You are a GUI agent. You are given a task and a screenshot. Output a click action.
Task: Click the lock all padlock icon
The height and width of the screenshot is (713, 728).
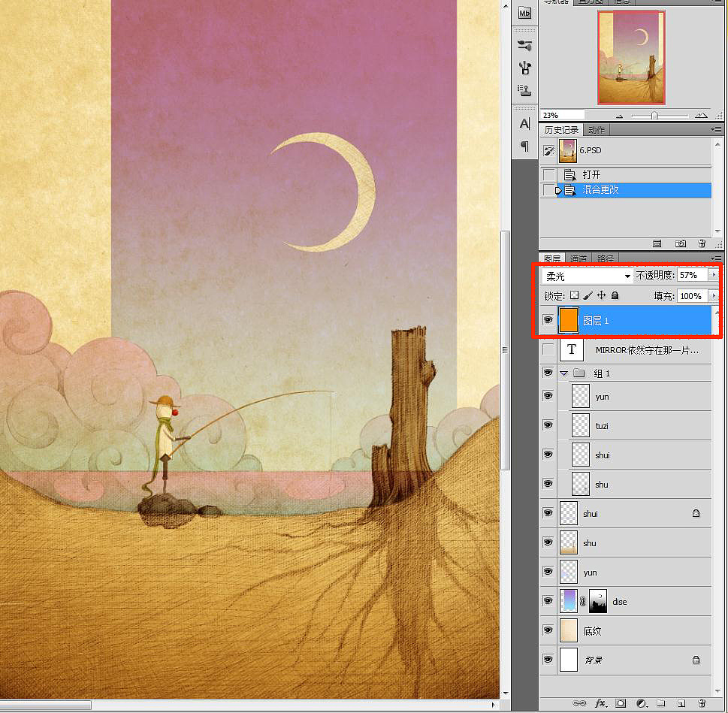(615, 296)
